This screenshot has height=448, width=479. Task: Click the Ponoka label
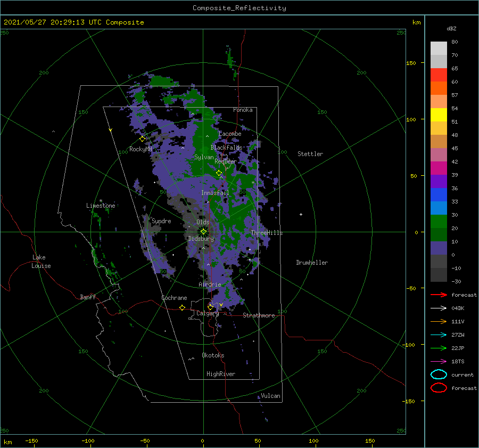(x=243, y=110)
